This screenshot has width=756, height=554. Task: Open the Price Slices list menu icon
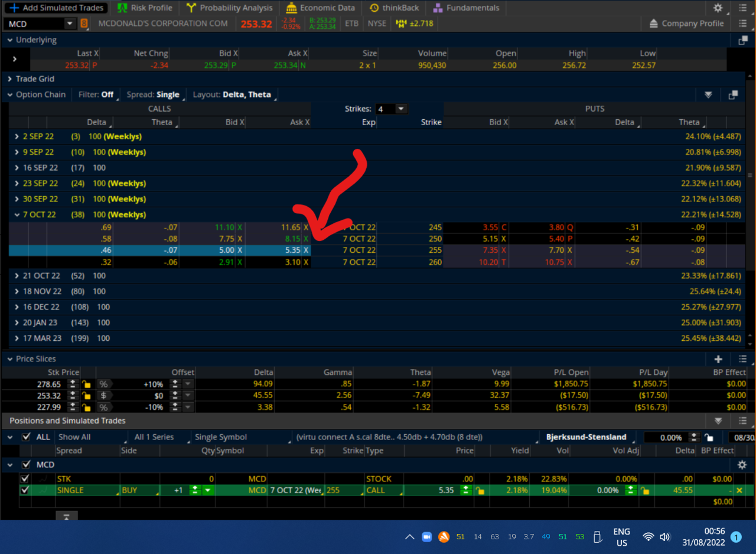743,359
